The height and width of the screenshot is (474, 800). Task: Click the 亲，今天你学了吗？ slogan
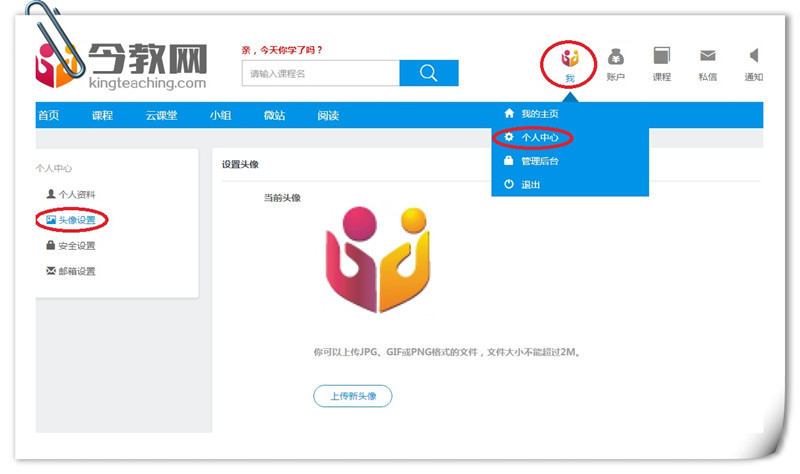[282, 50]
